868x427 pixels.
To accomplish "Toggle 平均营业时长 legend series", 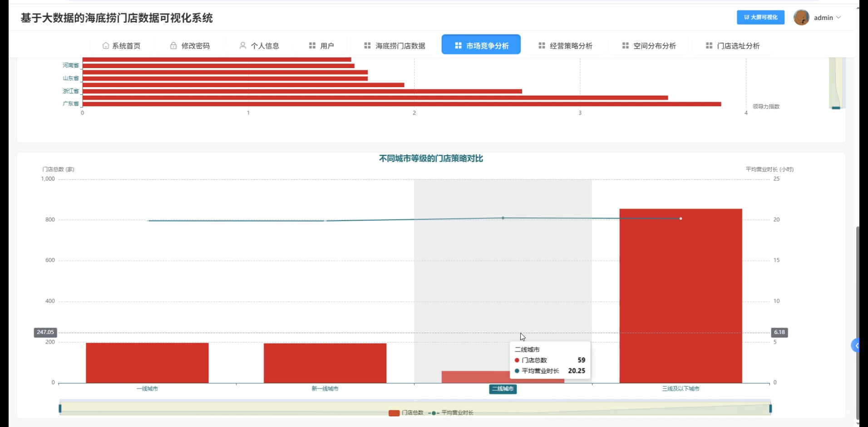I will point(451,412).
